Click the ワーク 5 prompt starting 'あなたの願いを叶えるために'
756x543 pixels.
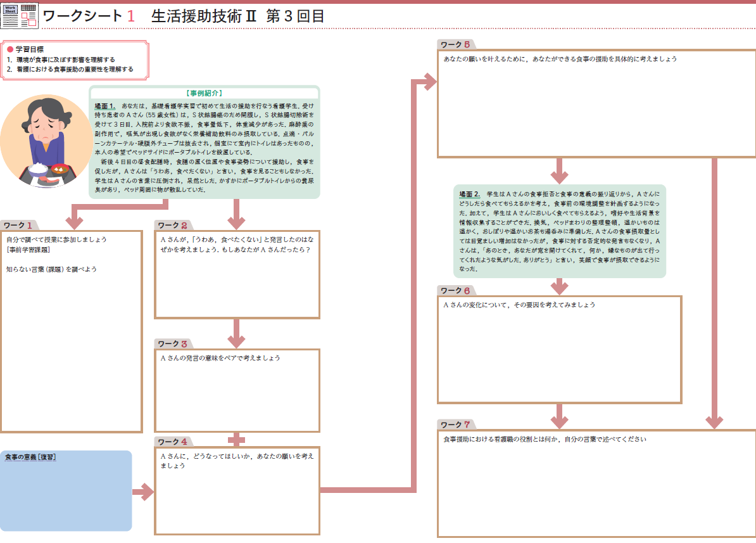pyautogui.click(x=560, y=59)
